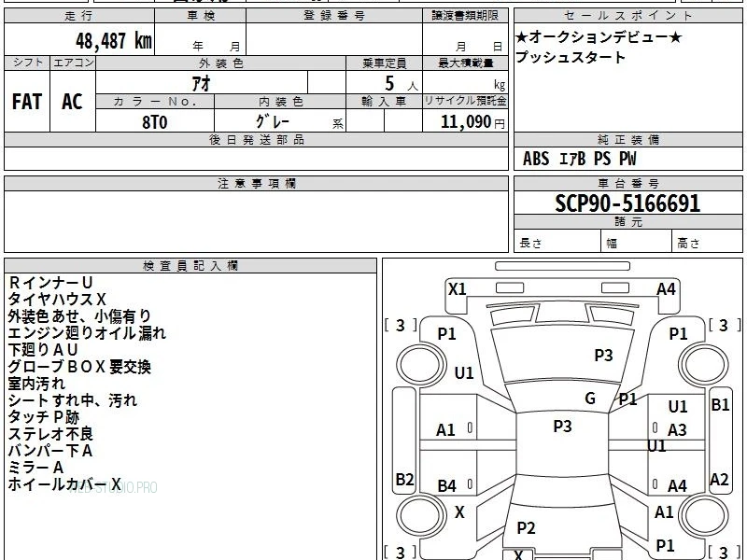747x560 pixels.
Task: Click the 乗車定員 header
Action: (x=385, y=63)
